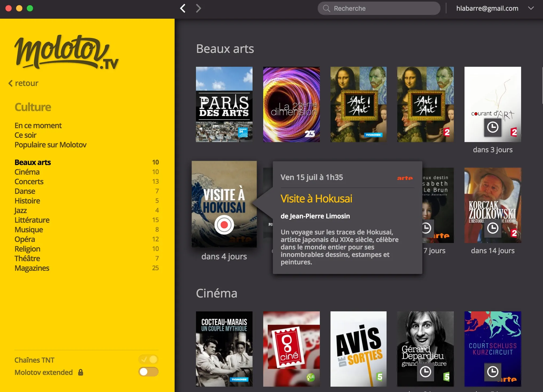Click the lock icon next to Molotov extended
Viewport: 543px width, 392px height.
point(81,372)
